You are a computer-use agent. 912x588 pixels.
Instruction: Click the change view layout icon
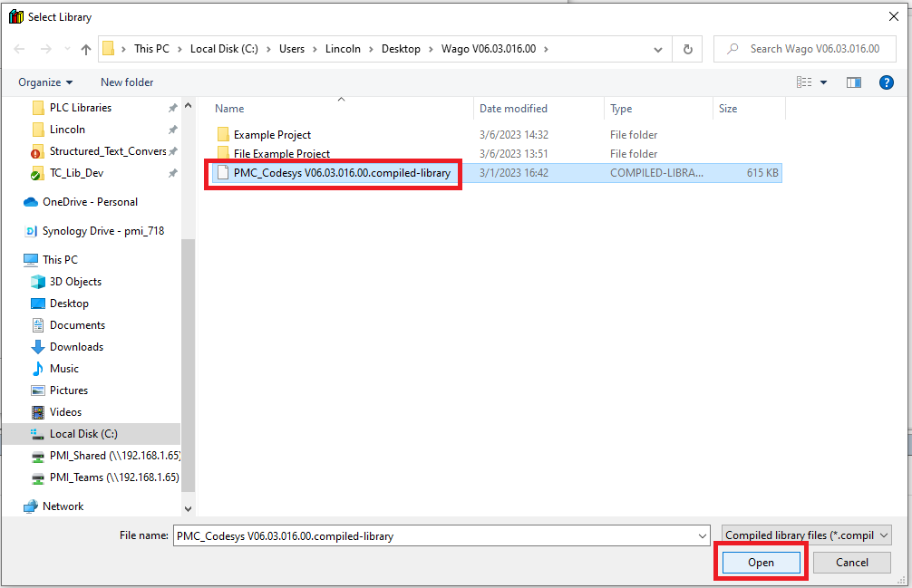804,82
